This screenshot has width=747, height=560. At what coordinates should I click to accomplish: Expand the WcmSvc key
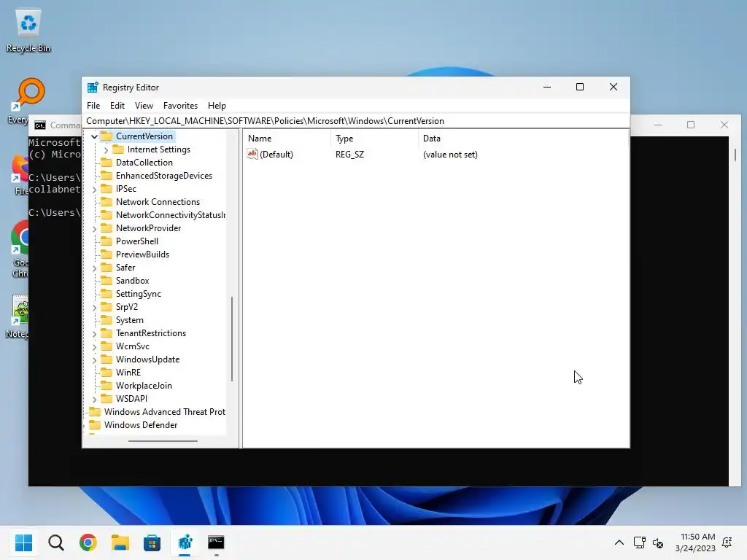[x=94, y=347]
